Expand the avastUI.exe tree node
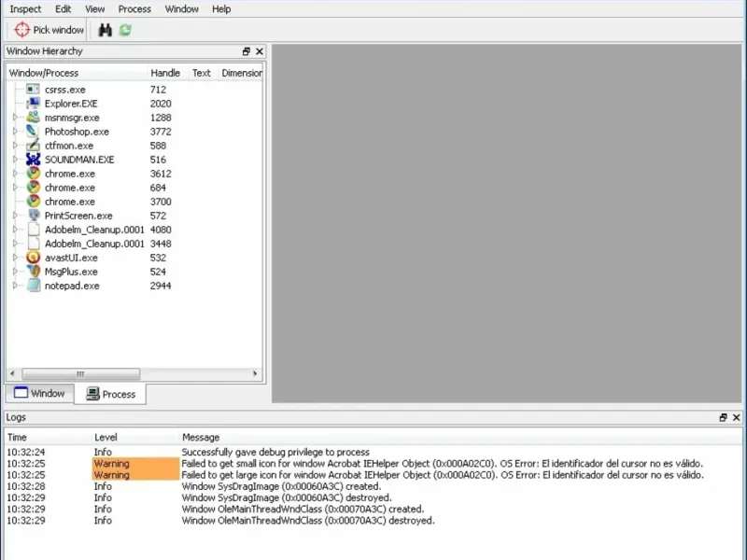Image resolution: width=747 pixels, height=560 pixels. pyautogui.click(x=15, y=258)
